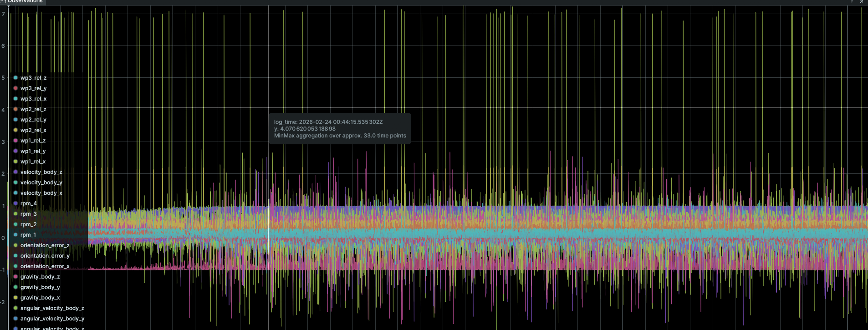Open the panel options three-dot menu
The height and width of the screenshot is (330, 868).
[852, 2]
